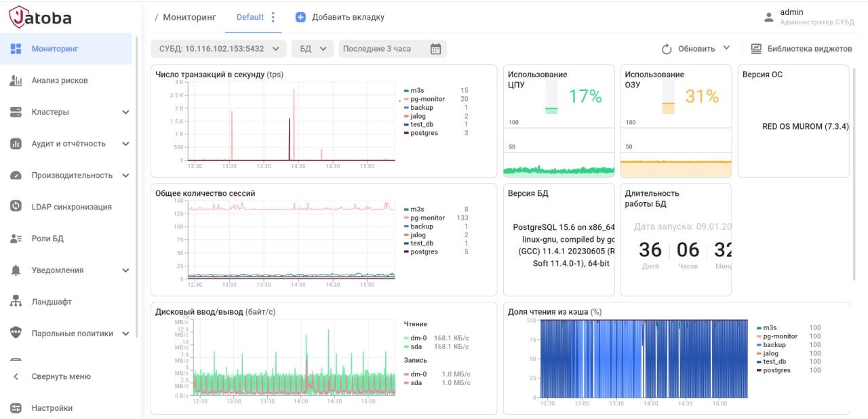Click the LDAP синхронизация sync icon

point(16,207)
